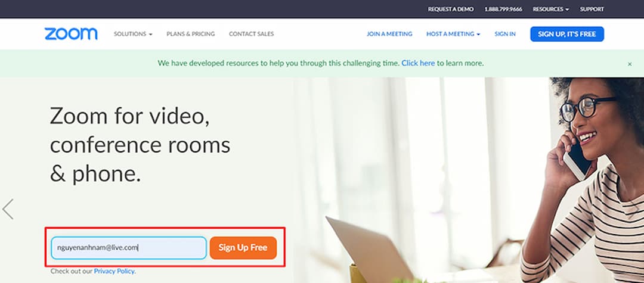
Task: Open the Support link
Action: pyautogui.click(x=592, y=9)
